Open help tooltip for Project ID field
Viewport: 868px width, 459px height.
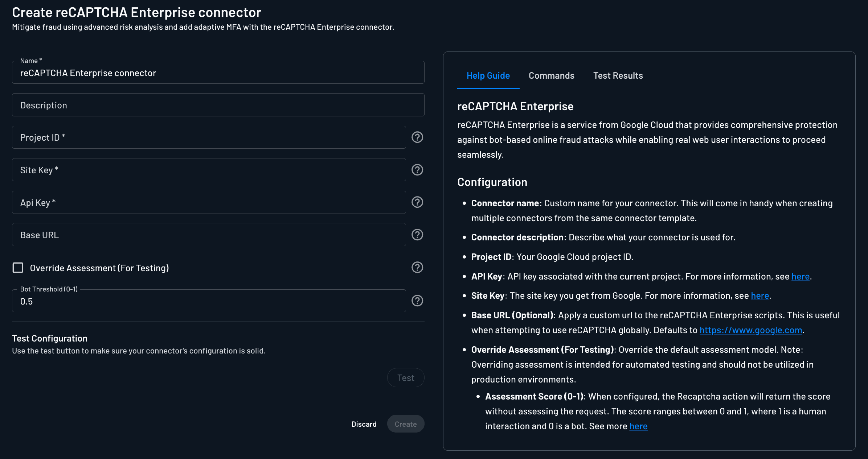(x=417, y=137)
